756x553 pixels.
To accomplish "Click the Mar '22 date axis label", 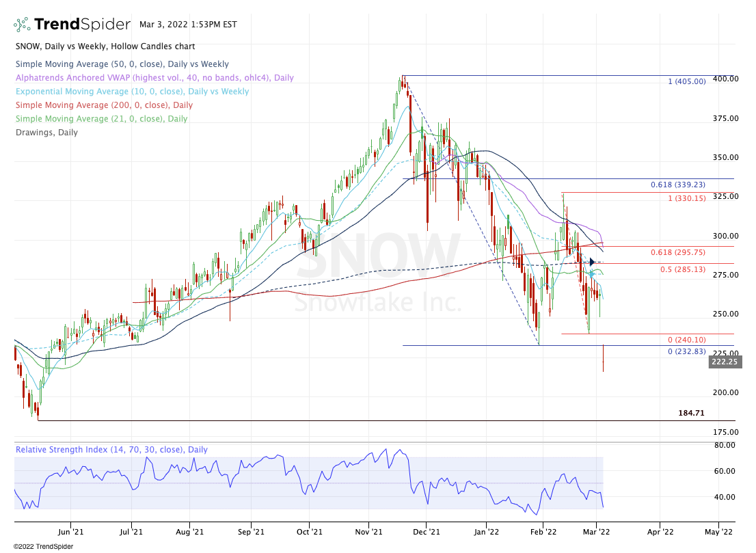I will 597,532.
